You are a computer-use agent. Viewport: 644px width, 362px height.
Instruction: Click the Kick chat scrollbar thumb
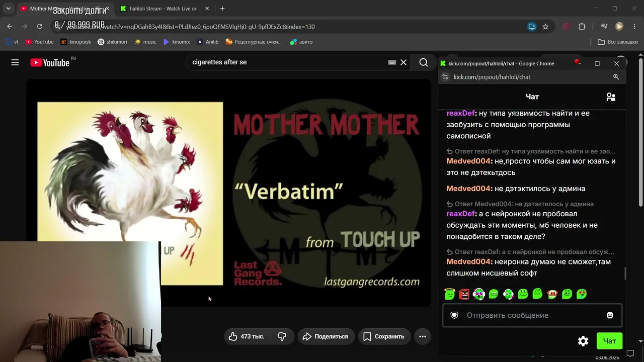(625, 274)
